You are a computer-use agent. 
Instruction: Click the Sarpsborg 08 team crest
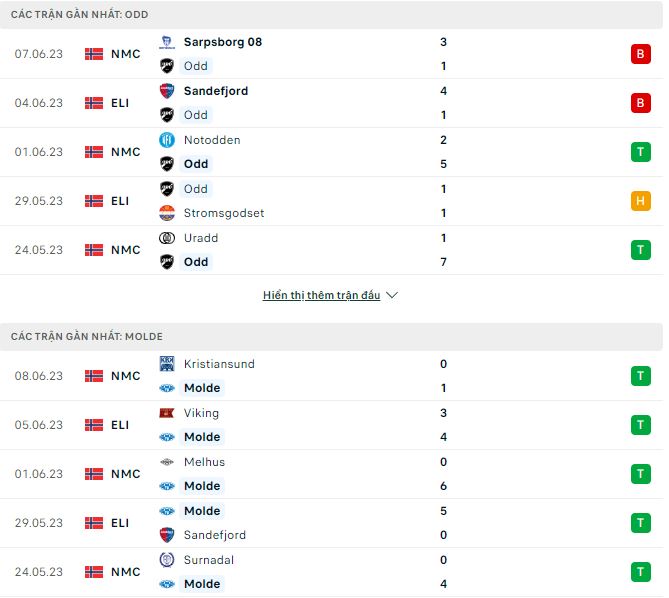(167, 42)
